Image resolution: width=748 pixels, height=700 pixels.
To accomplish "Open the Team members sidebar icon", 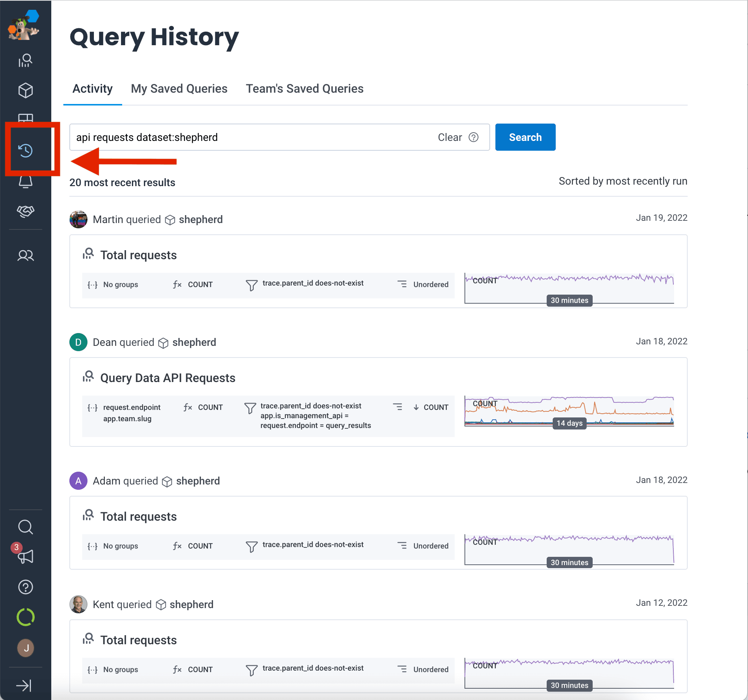I will coord(25,256).
